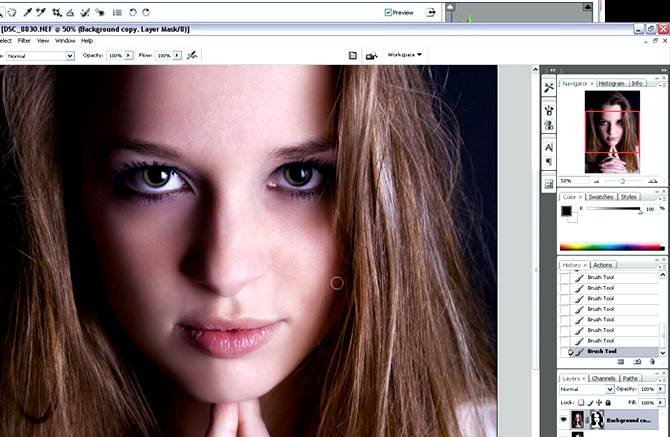Toggle lock transparent pixels in Layers panel
The image size is (670, 437).
(582, 401)
